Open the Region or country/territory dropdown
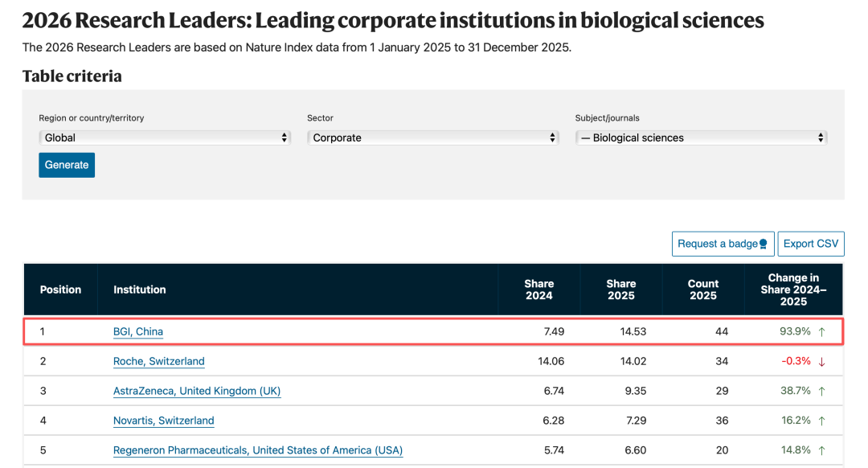Viewport: 868px width, 468px height. pyautogui.click(x=165, y=138)
